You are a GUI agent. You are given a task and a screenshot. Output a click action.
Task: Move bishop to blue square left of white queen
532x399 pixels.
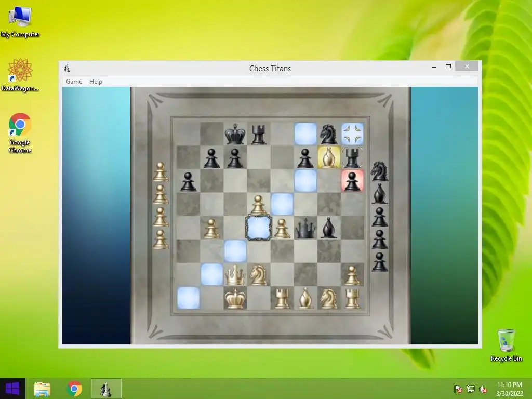pos(212,274)
